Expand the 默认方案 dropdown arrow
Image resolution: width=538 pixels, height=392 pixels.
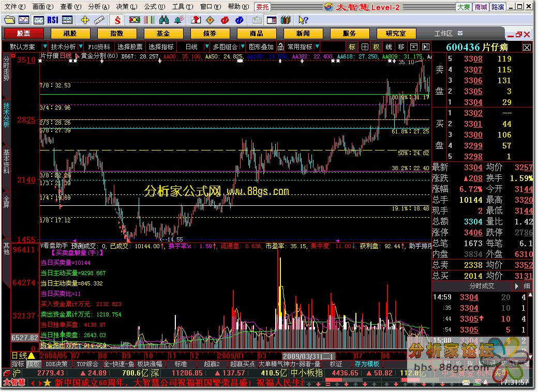tap(44, 47)
